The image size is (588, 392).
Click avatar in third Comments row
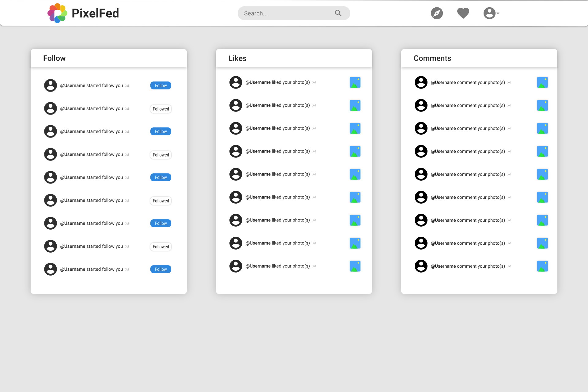[x=421, y=128]
